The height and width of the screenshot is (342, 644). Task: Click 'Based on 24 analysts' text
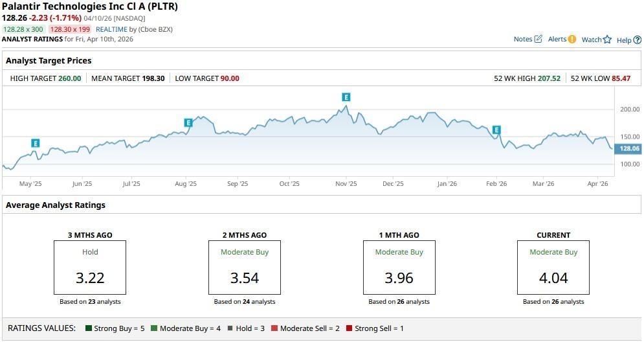point(245,301)
